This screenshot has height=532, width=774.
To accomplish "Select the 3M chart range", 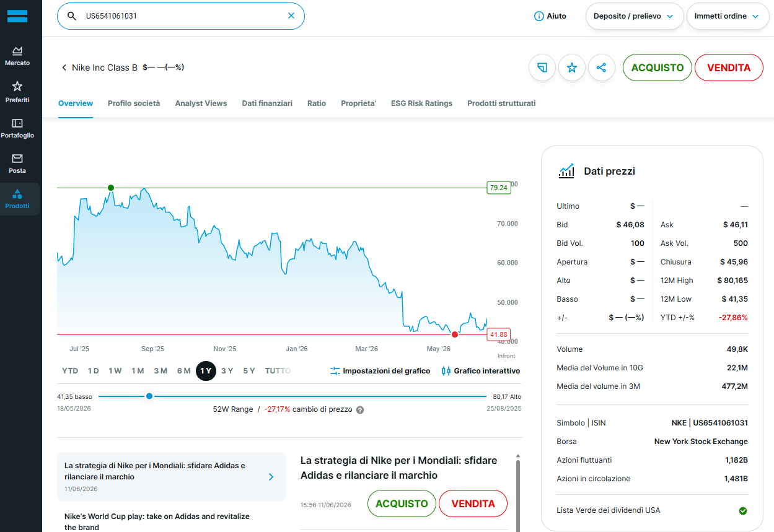I will (x=161, y=371).
